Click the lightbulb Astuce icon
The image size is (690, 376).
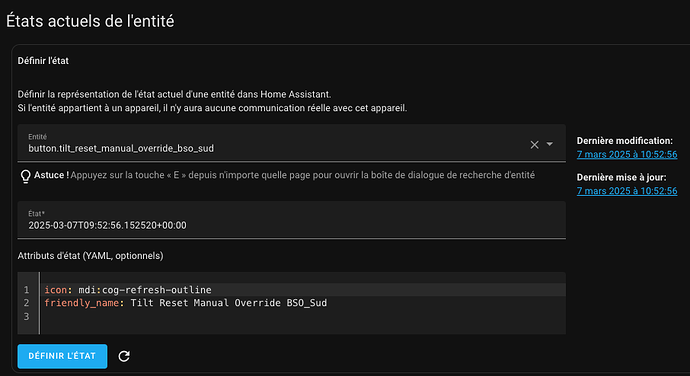26,176
